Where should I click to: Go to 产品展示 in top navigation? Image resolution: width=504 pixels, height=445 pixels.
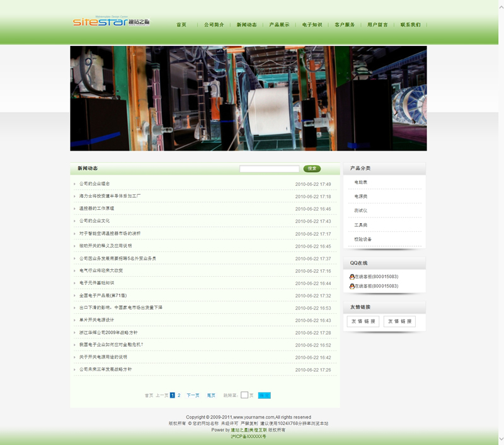point(279,25)
